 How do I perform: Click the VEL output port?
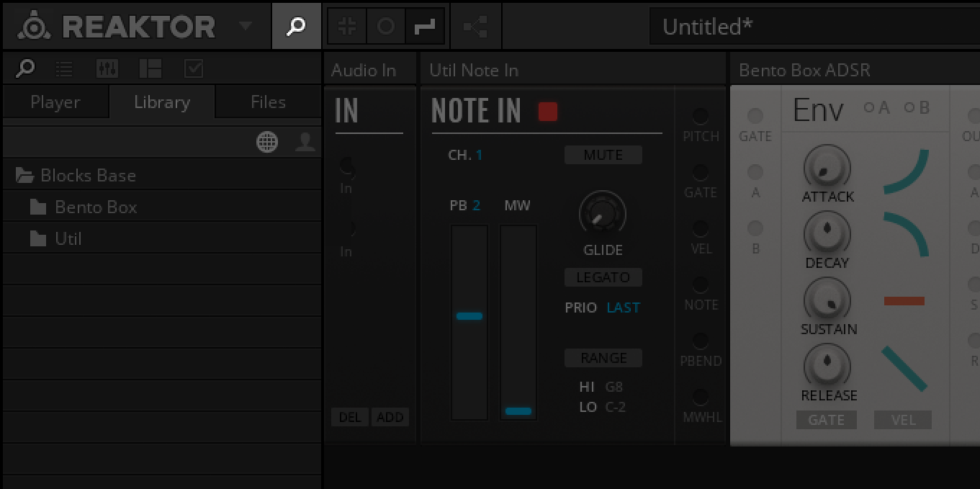[700, 228]
